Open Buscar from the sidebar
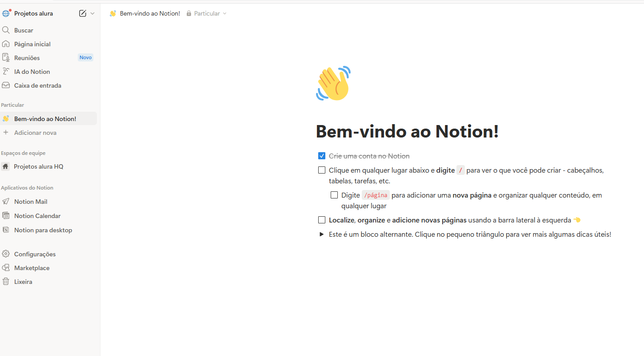The height and width of the screenshot is (356, 644). click(x=24, y=30)
